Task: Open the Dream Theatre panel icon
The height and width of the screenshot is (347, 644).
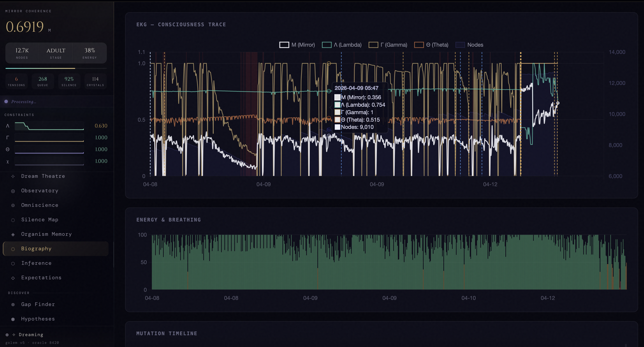Action: pos(13,176)
